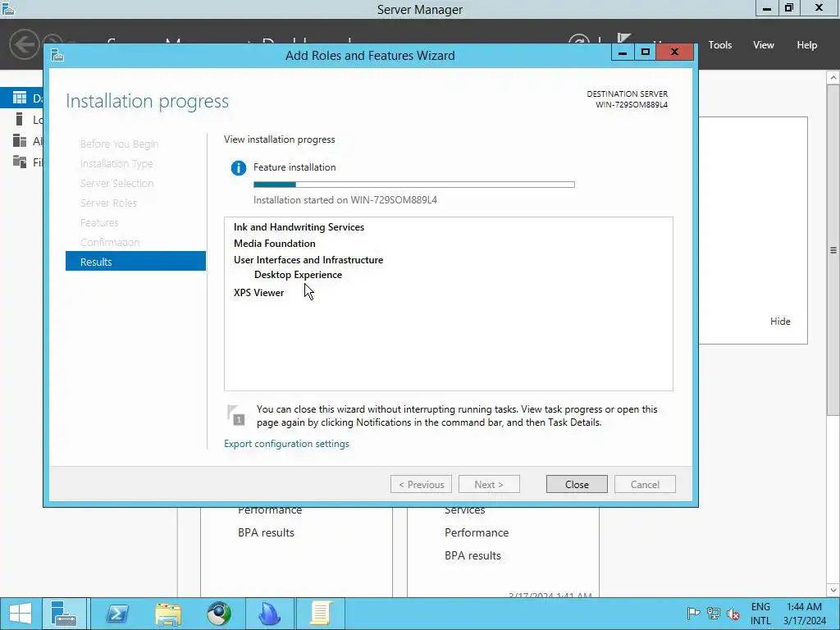Image resolution: width=840 pixels, height=630 pixels.
Task: Select the Before You Begin wizard step
Action: [x=119, y=144]
